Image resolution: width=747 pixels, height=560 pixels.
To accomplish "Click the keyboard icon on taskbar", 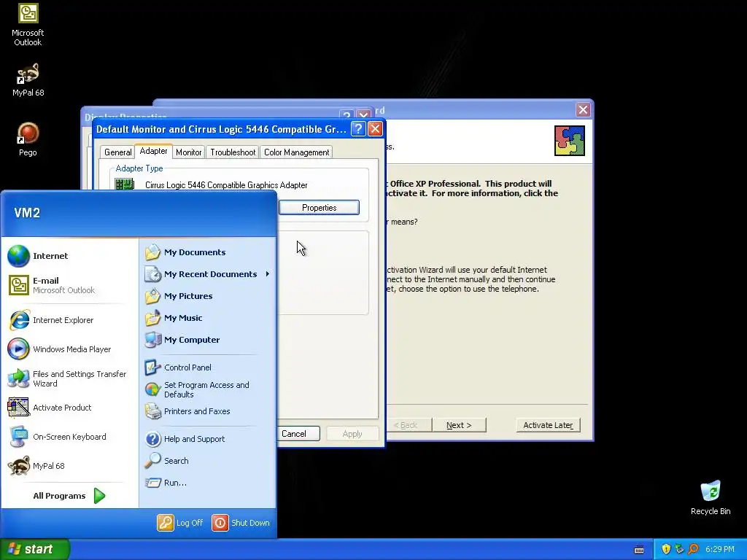I will coord(639,550).
